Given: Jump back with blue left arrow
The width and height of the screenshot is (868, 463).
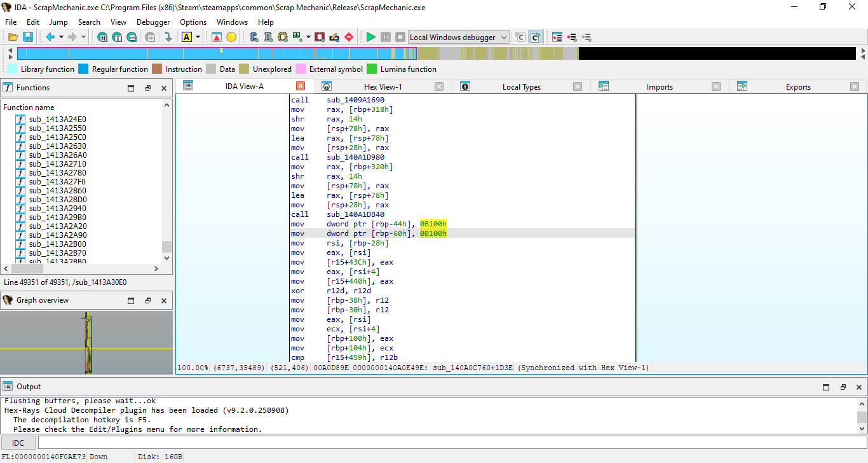Looking at the screenshot, I should pos(50,37).
